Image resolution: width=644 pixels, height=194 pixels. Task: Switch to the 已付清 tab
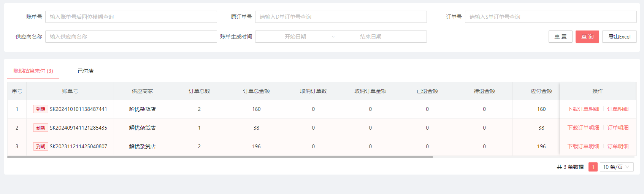coord(86,71)
